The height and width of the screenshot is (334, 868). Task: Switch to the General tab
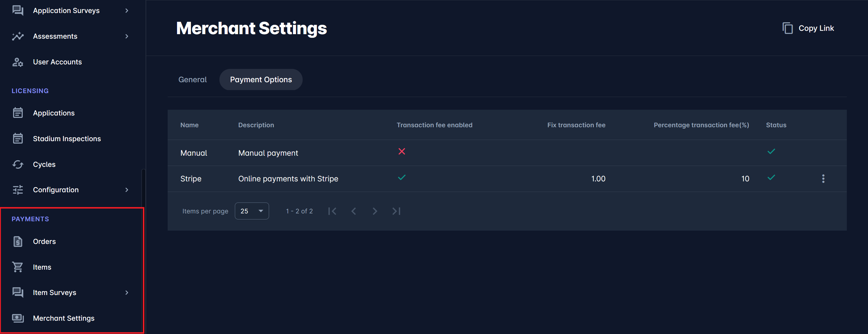point(192,79)
